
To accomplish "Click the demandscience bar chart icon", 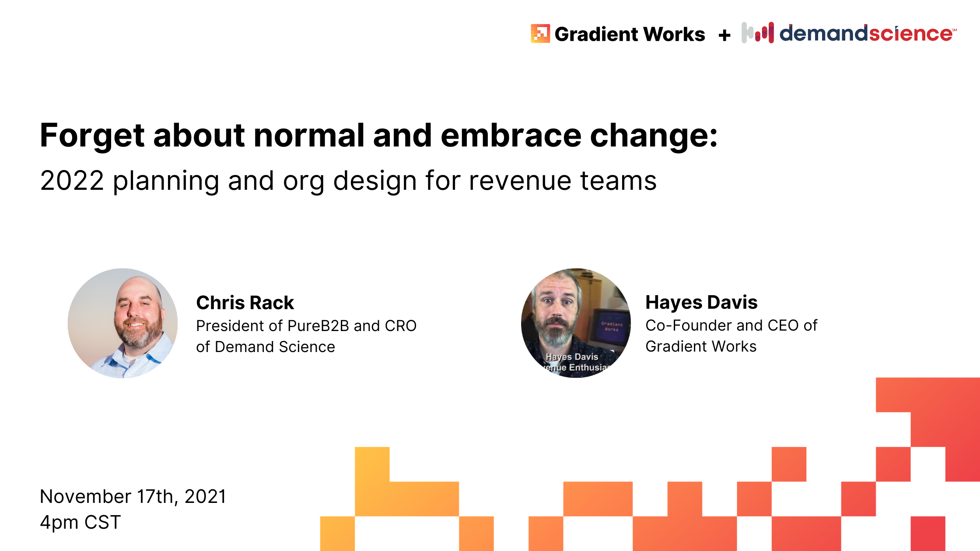I will coord(758,33).
